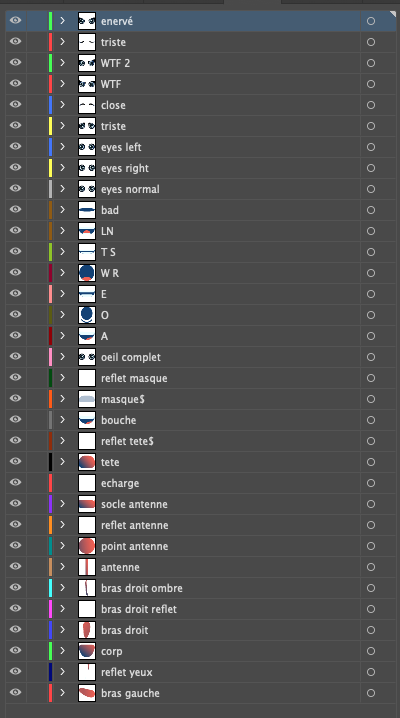Click the W R layer thumbnail
This screenshot has height=718, width=400.
point(87,273)
